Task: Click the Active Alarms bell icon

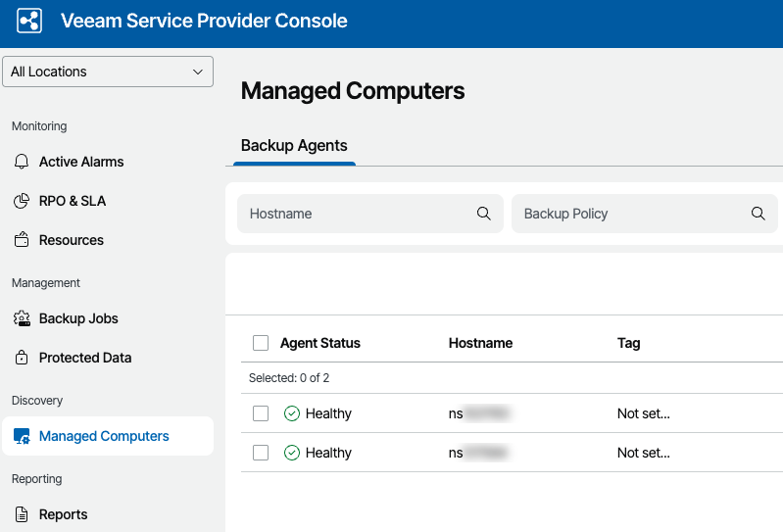Action: click(x=22, y=162)
